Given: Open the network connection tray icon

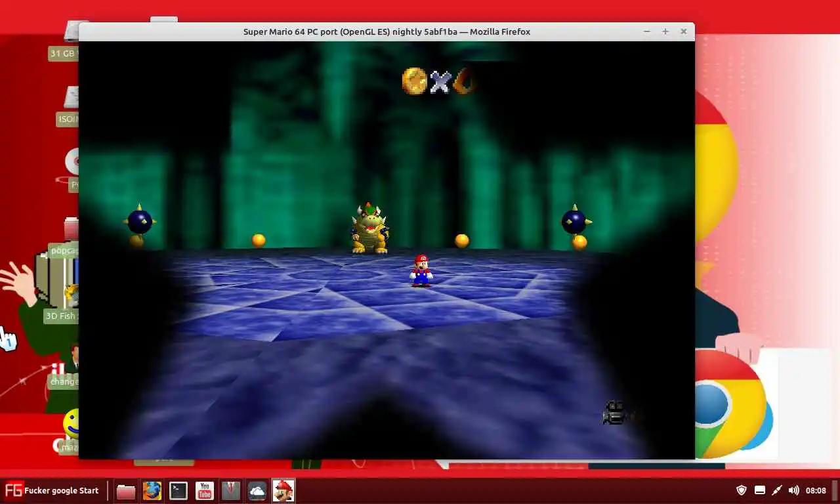Looking at the screenshot, I should point(776,490).
